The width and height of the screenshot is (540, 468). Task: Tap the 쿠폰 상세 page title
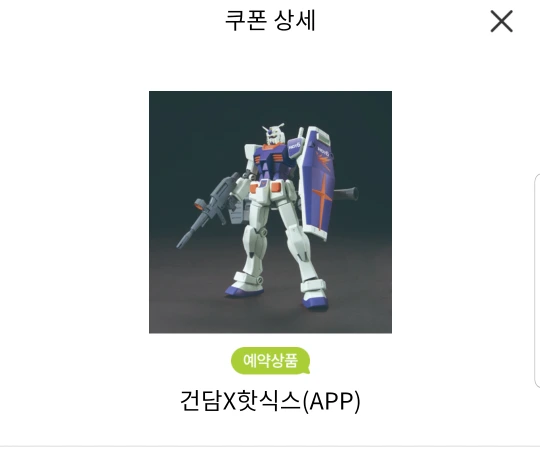tap(270, 21)
